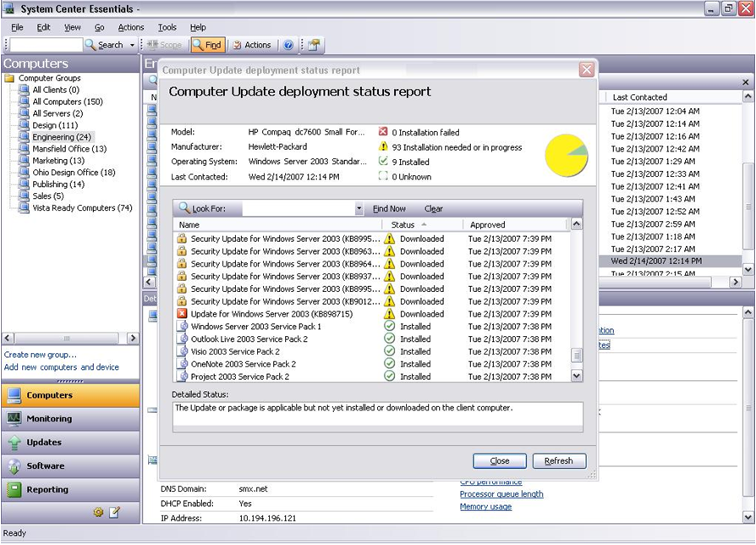Click the Refresh button in the report dialog

pos(559,461)
